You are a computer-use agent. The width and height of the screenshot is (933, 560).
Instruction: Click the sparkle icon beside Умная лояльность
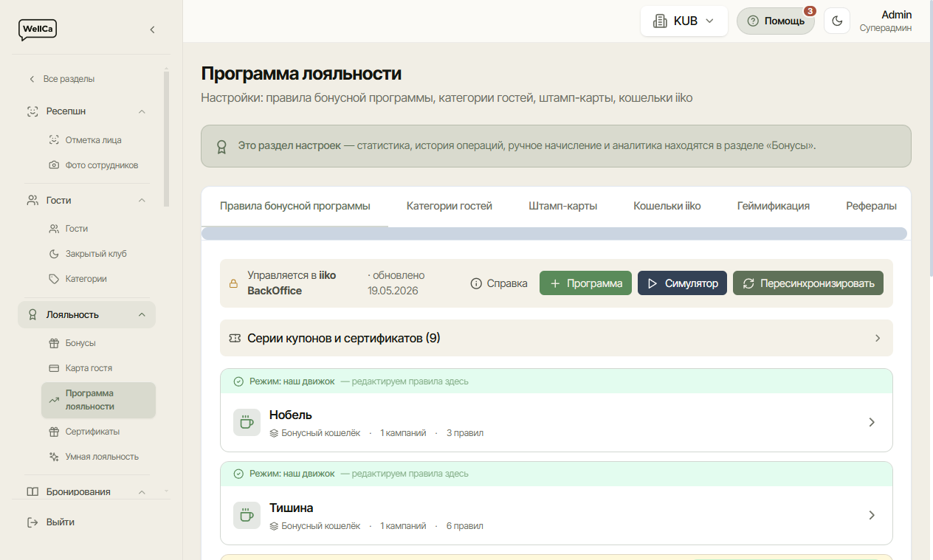click(54, 457)
